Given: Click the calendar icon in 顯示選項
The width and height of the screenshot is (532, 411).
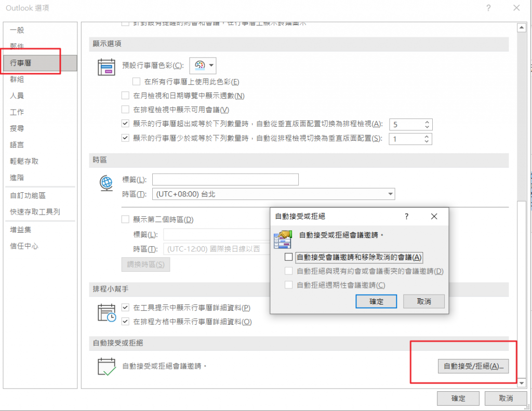Looking at the screenshot, I should tap(107, 67).
